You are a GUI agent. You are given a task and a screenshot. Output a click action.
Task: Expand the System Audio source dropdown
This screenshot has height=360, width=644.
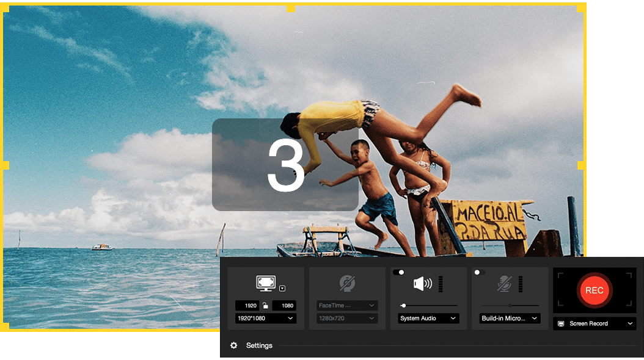428,318
